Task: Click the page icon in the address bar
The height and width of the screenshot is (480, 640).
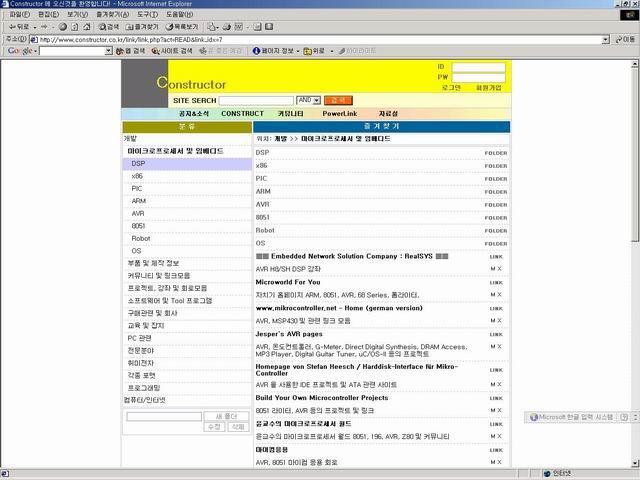Action: (x=34, y=40)
